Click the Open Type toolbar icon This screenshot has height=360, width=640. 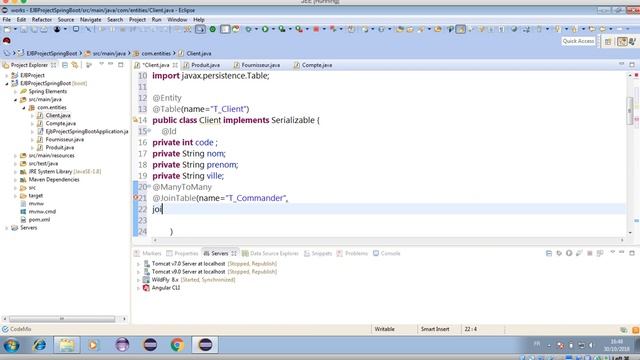400,29
